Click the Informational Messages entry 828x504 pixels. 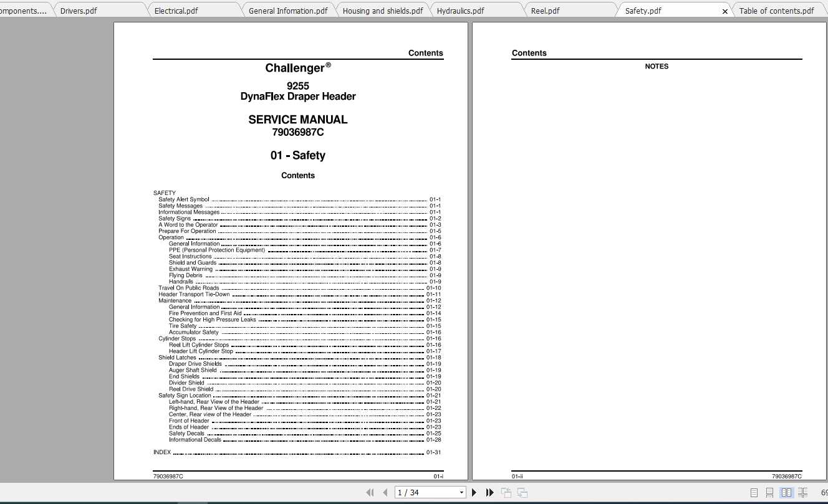299,212
